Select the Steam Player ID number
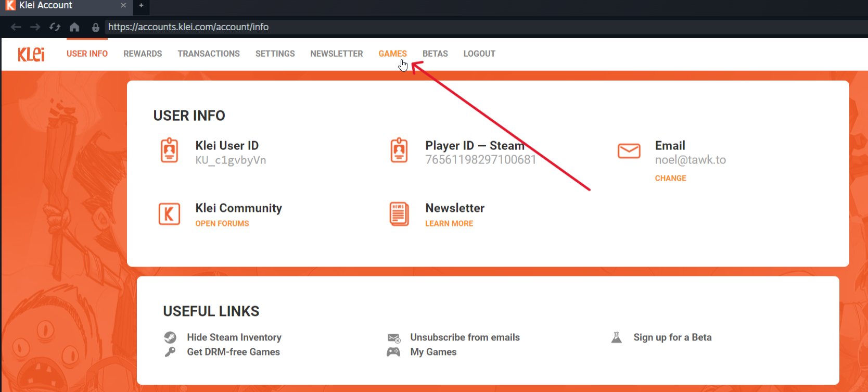The width and height of the screenshot is (868, 392). point(480,160)
